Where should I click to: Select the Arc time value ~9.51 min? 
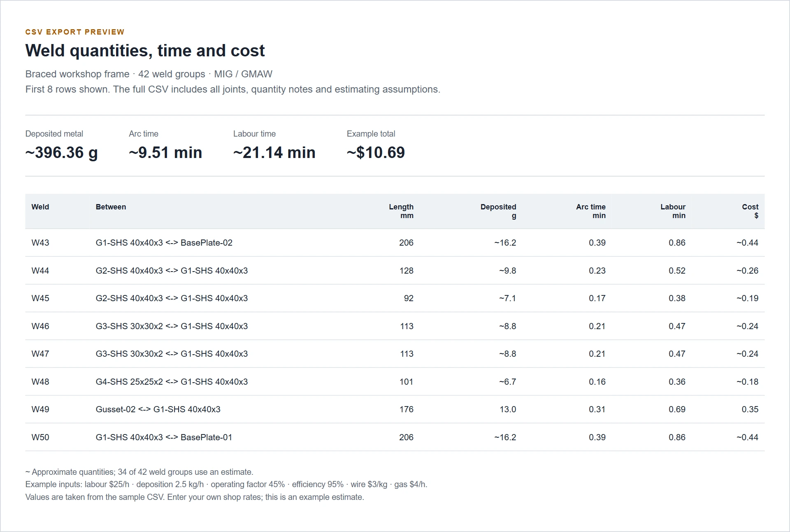[x=165, y=153]
